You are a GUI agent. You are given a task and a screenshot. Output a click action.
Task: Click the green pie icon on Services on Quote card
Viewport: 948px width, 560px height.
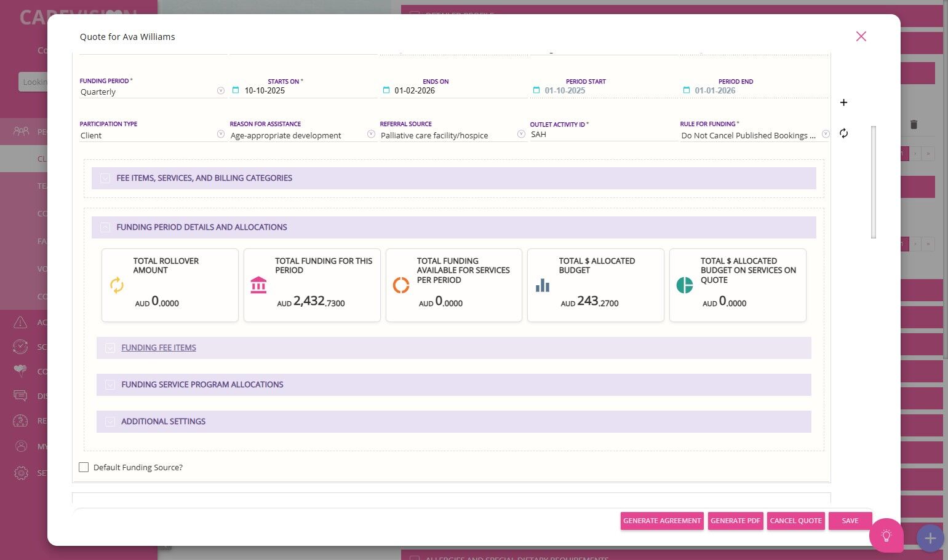(684, 285)
